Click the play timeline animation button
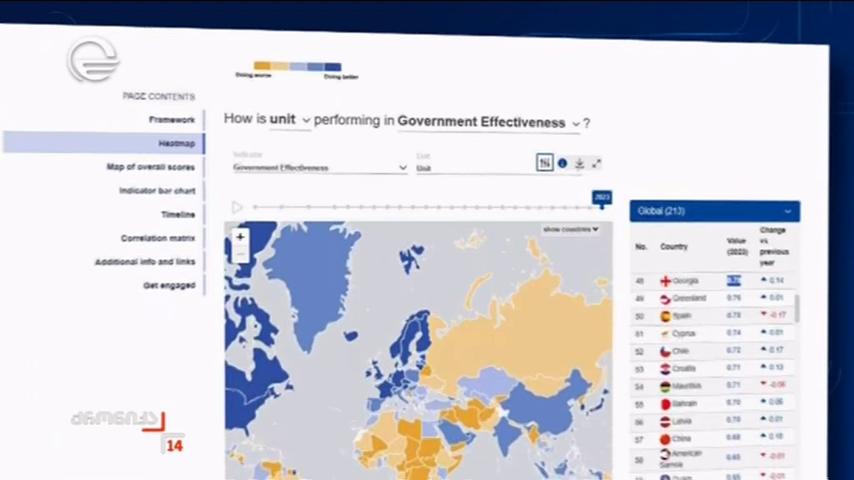 click(237, 207)
